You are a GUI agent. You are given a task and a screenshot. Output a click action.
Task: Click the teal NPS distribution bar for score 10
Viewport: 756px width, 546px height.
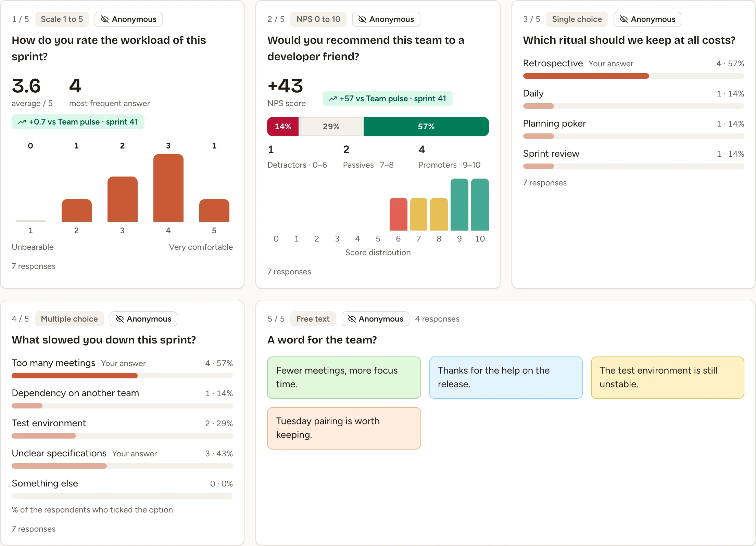point(480,205)
